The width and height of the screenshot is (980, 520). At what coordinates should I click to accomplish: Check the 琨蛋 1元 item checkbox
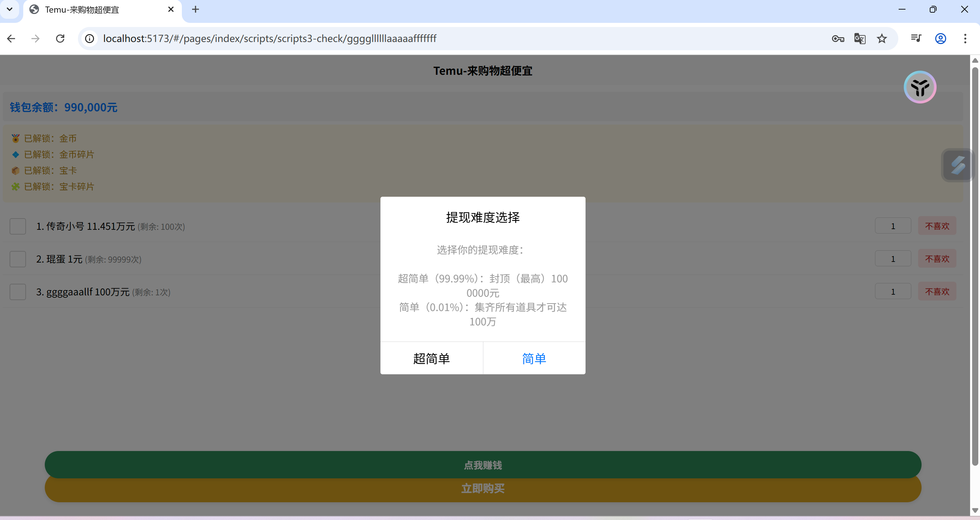pos(18,259)
